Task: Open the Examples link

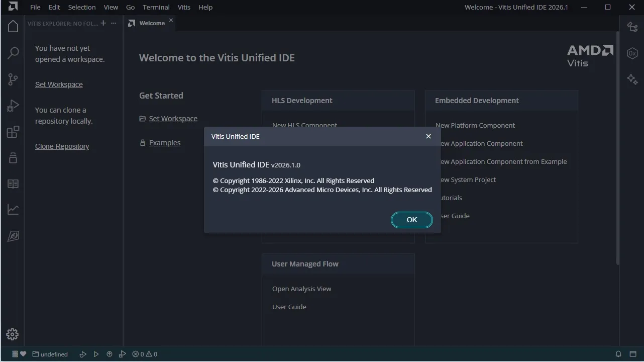Action: tap(165, 143)
